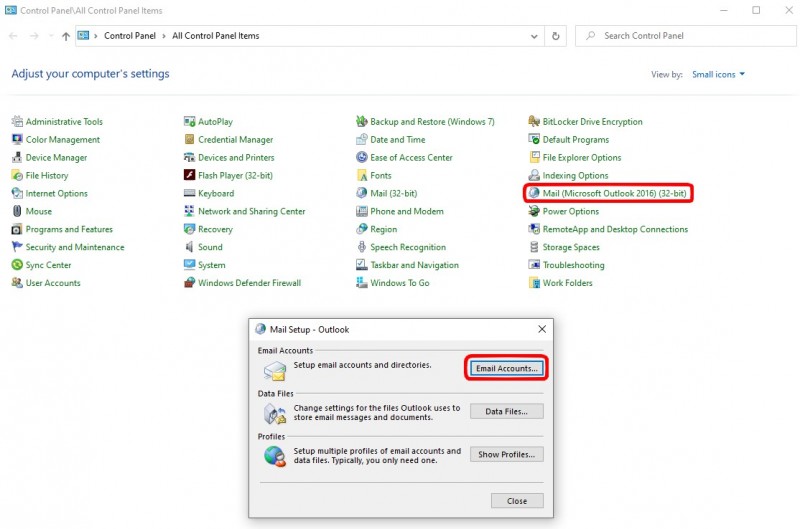The image size is (800, 529).
Task: Click the Sync Center icon
Action: click(x=17, y=265)
